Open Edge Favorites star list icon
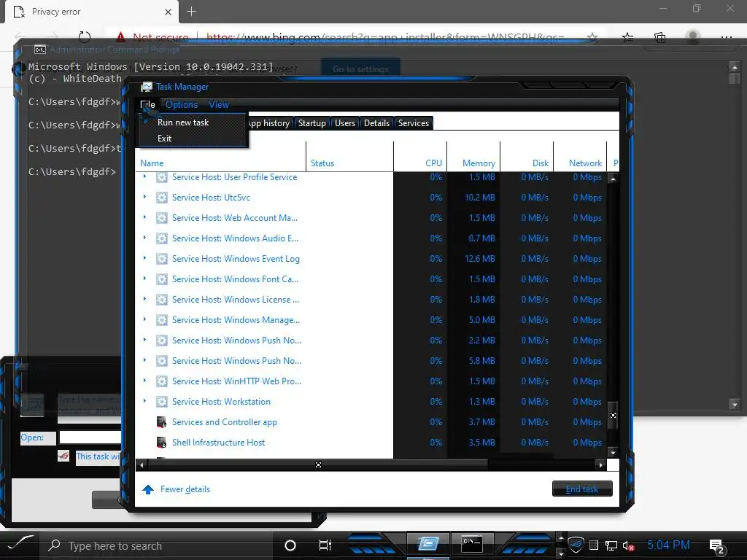Screen dimensions: 747x560 point(628,37)
